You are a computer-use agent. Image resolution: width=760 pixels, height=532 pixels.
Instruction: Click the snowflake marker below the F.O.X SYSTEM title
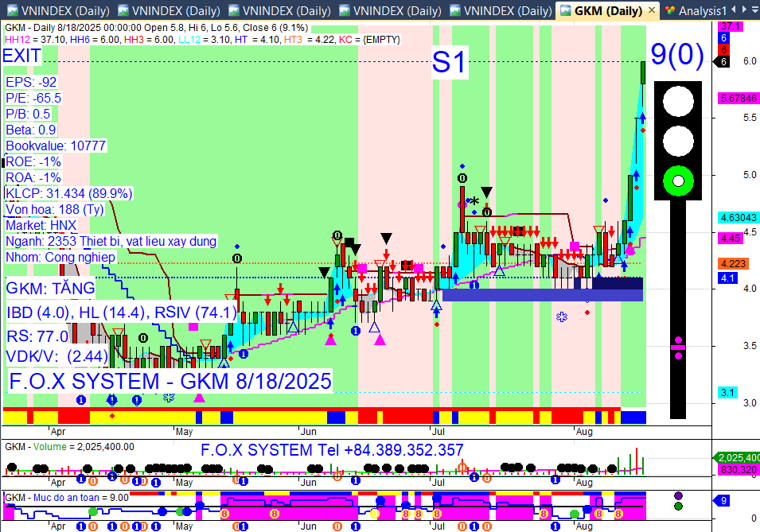pos(169,398)
